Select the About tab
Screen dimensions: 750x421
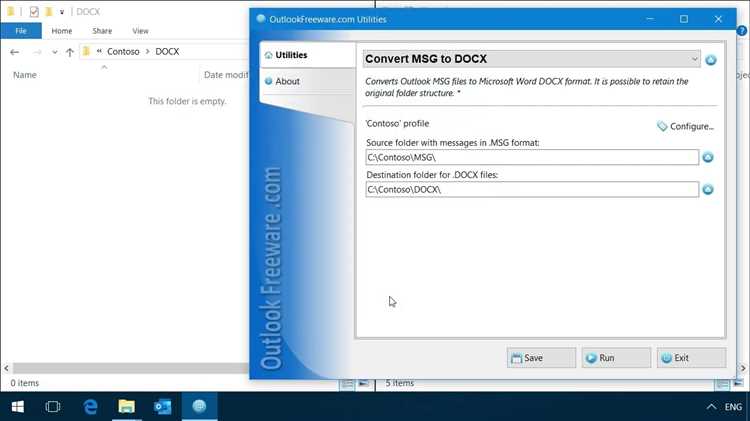307,81
